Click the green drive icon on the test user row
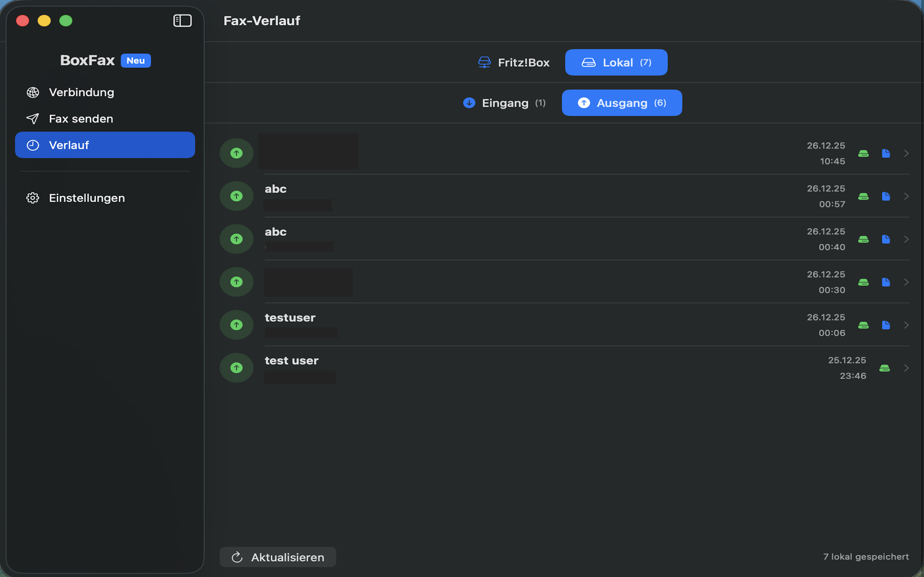 (884, 368)
